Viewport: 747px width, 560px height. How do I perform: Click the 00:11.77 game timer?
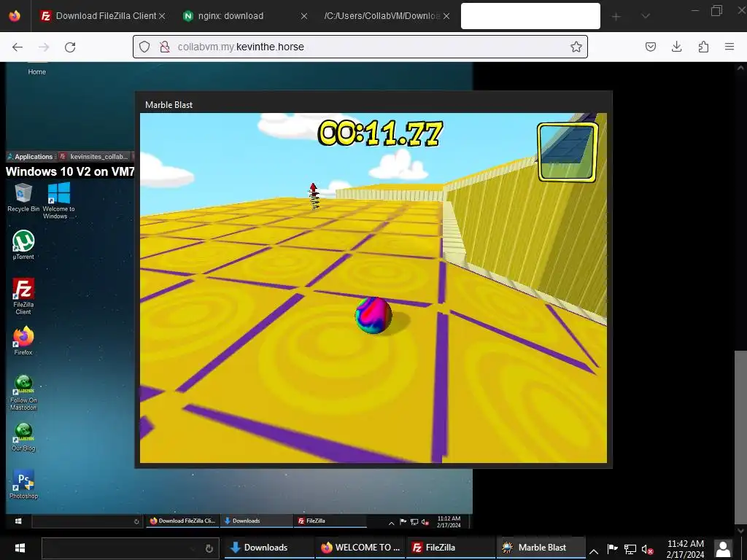380,133
